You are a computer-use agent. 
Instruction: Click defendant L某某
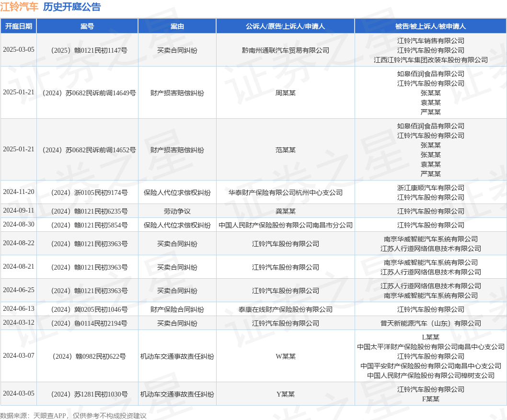(x=431, y=337)
